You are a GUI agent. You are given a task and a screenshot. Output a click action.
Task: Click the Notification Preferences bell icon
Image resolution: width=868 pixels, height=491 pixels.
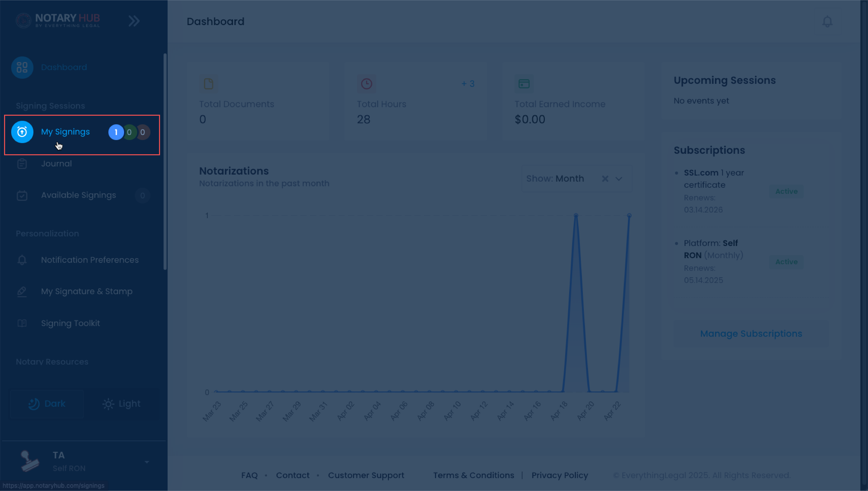click(22, 260)
